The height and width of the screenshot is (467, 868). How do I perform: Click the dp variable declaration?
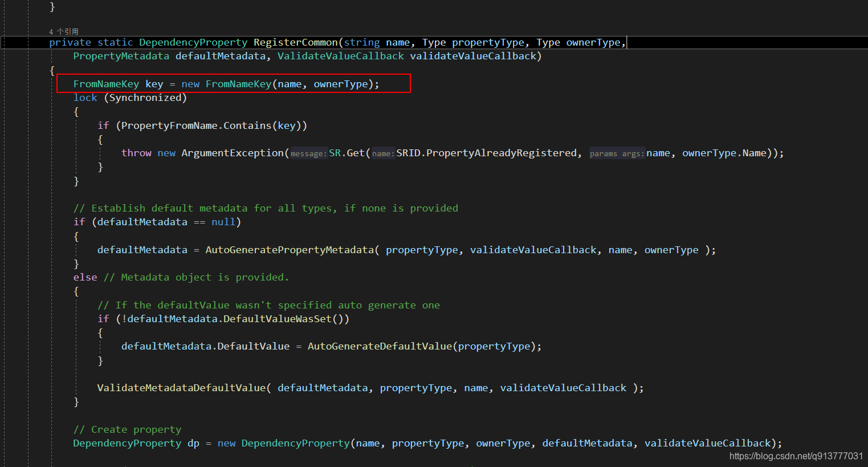coord(193,443)
